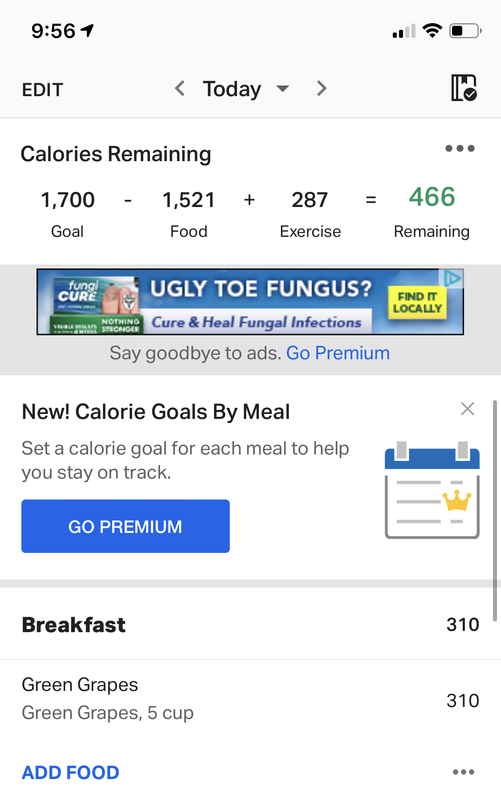Tap ADD FOOD under Breakfast

point(70,772)
